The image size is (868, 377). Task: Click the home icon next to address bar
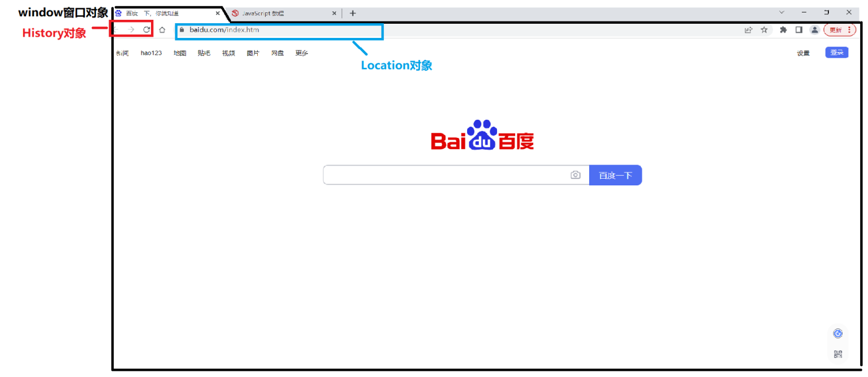[162, 30]
